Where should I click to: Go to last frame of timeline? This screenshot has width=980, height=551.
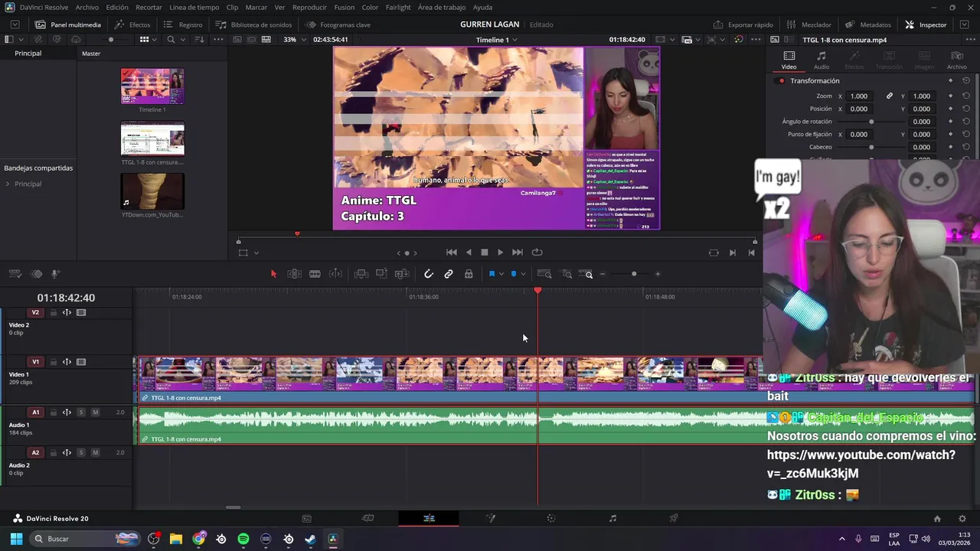coord(518,253)
